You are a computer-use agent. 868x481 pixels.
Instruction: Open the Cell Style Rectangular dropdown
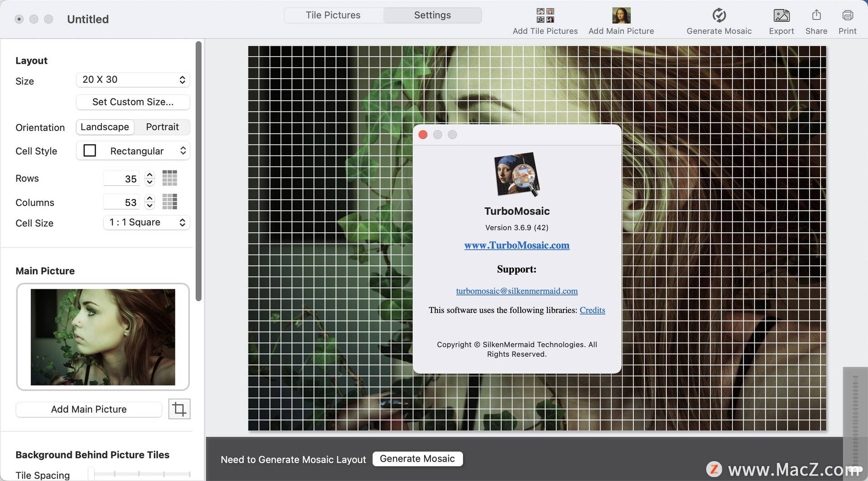[x=133, y=151]
